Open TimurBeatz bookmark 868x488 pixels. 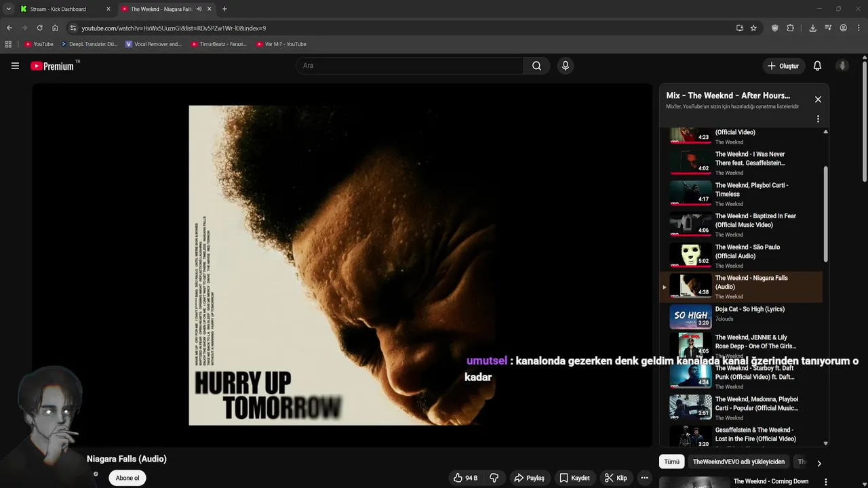pos(218,44)
